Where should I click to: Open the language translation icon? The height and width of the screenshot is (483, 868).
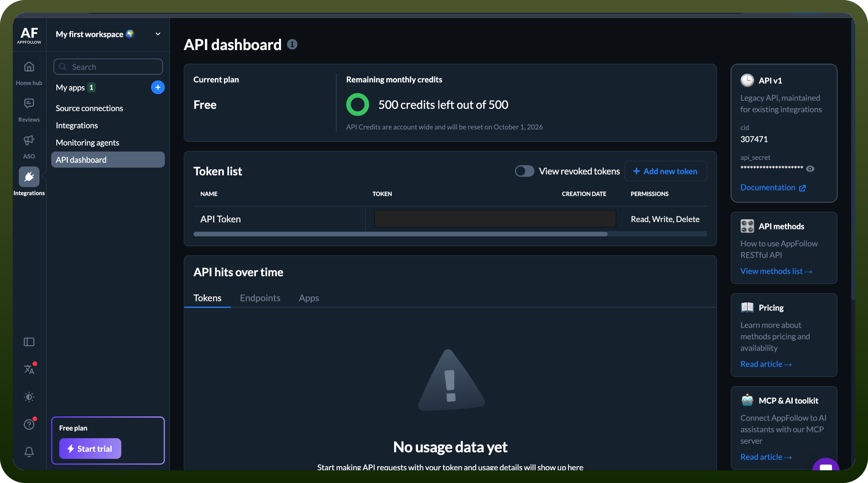click(29, 369)
